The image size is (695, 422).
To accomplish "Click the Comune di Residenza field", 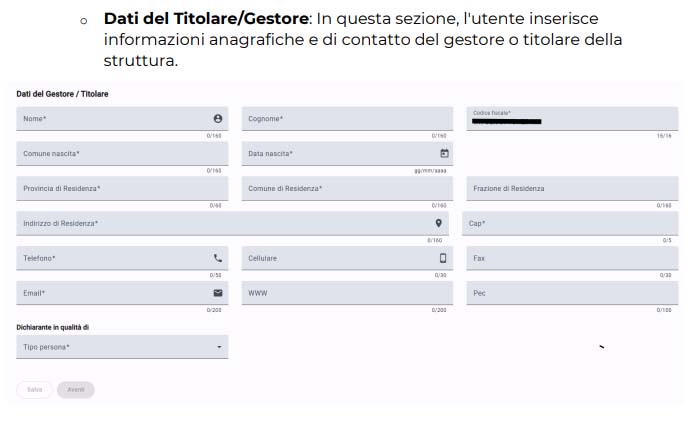I will 347,188.
